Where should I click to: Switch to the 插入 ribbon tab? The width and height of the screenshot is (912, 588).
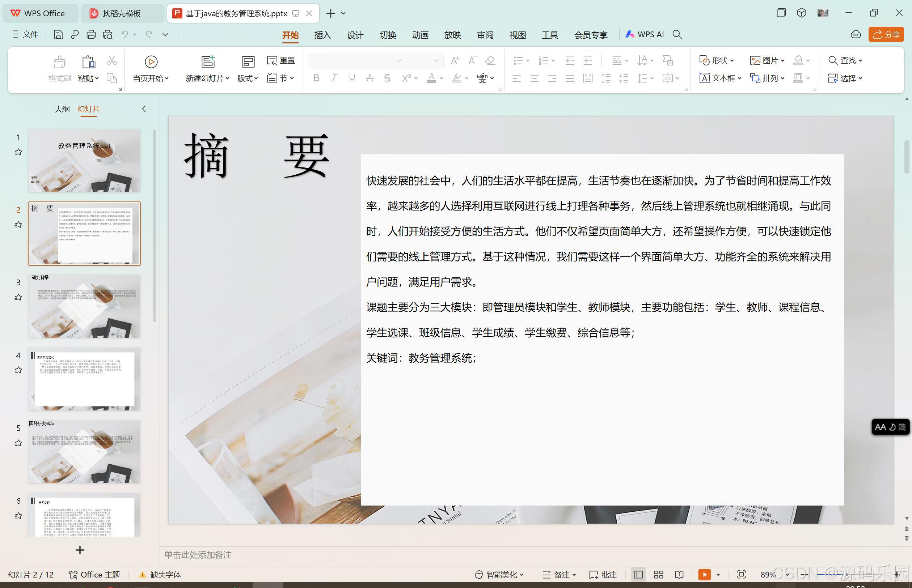[322, 35]
